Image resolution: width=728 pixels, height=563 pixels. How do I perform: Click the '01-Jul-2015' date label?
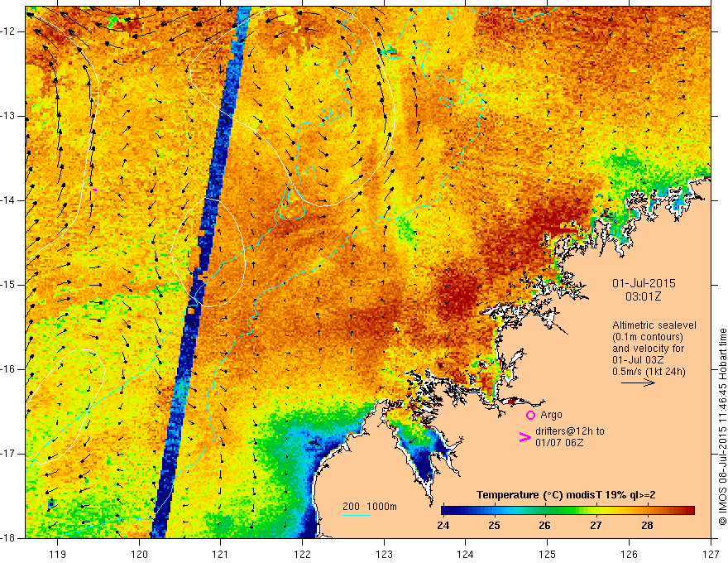[644, 283]
